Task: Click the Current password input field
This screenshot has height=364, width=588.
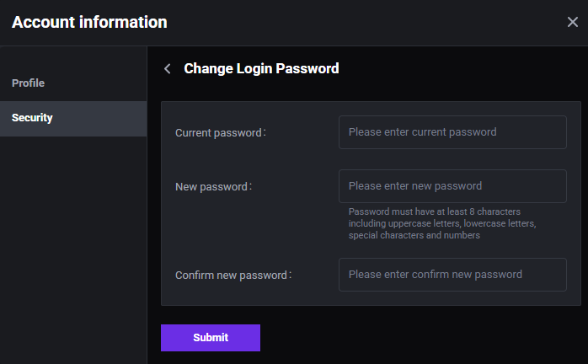Action: coord(452,132)
